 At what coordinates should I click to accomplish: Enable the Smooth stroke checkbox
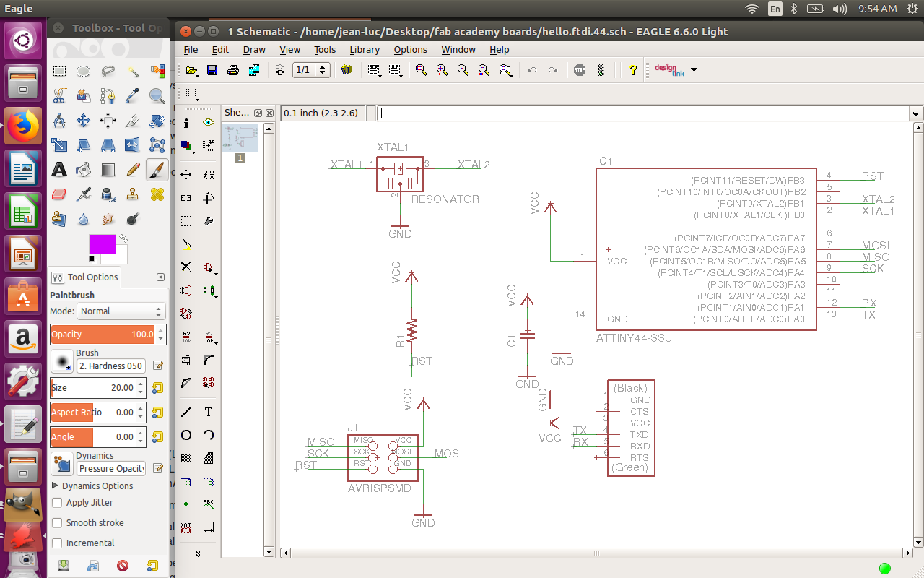(x=58, y=523)
